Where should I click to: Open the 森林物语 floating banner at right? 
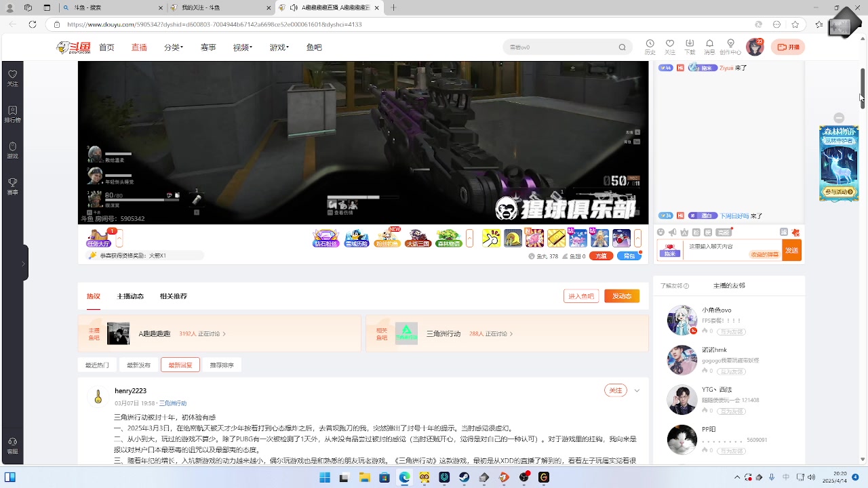(x=838, y=164)
